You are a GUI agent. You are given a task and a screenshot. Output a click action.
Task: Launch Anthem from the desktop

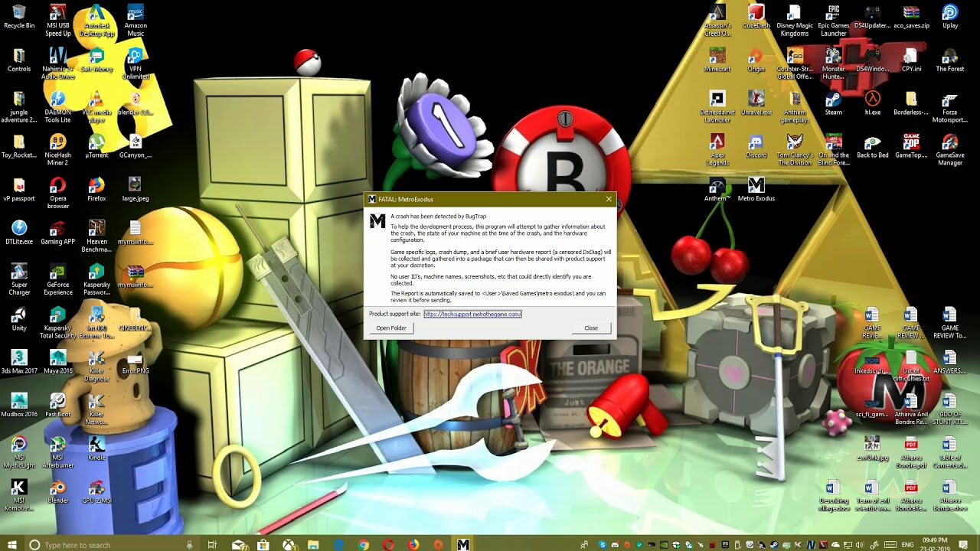pyautogui.click(x=717, y=190)
